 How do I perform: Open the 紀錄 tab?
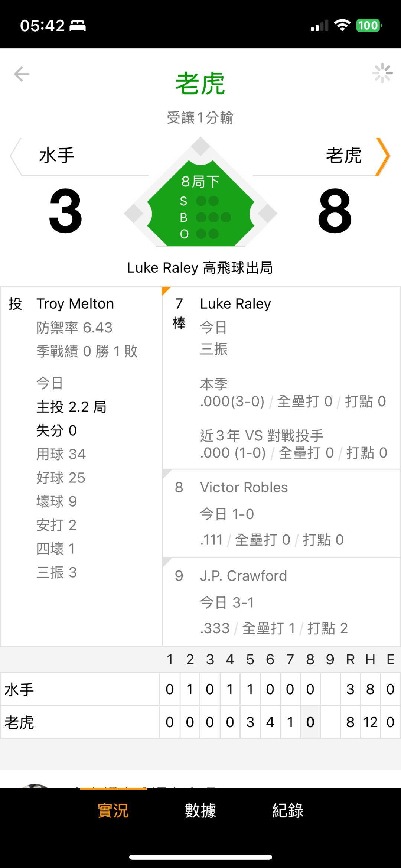(x=288, y=810)
